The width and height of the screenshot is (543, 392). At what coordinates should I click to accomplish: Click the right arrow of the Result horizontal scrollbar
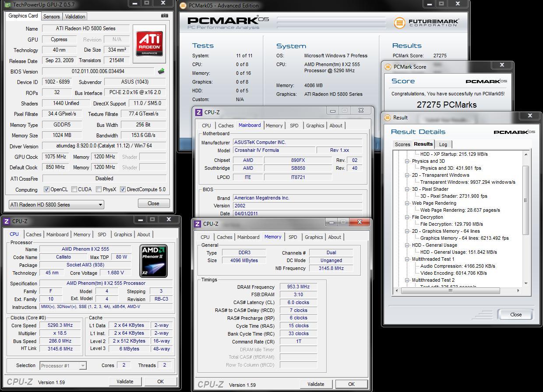point(518,290)
